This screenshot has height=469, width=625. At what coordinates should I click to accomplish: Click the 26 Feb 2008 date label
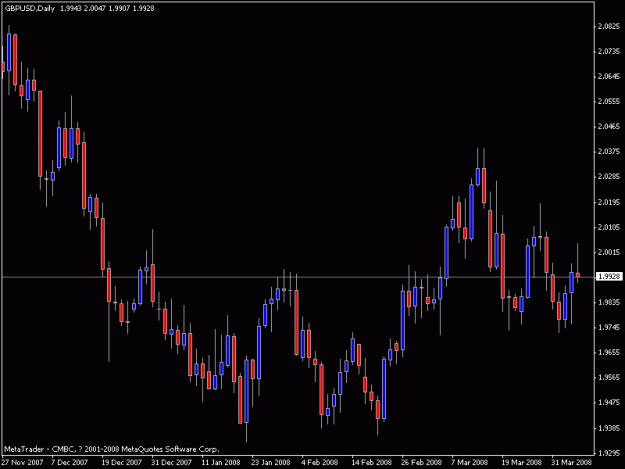pyautogui.click(x=421, y=462)
